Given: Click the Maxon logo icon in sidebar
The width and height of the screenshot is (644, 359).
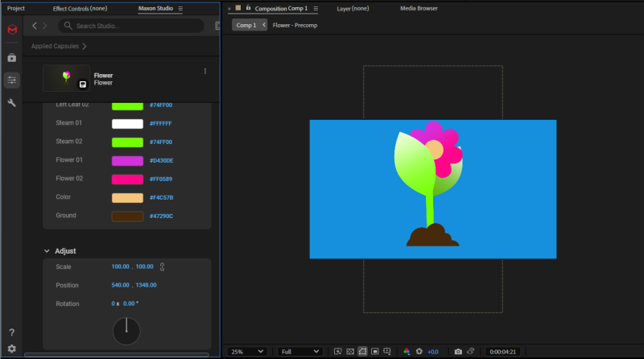Looking at the screenshot, I should (x=11, y=30).
